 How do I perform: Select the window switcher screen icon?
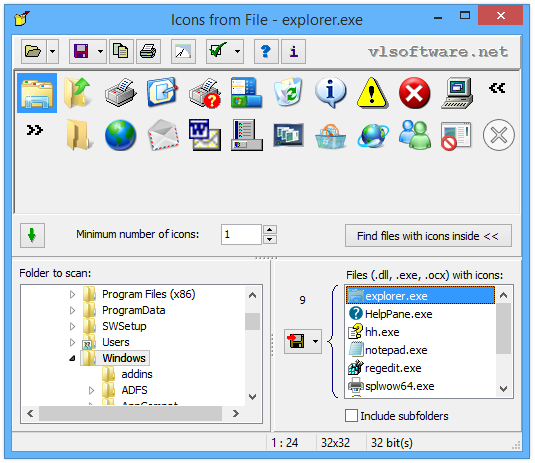[288, 135]
